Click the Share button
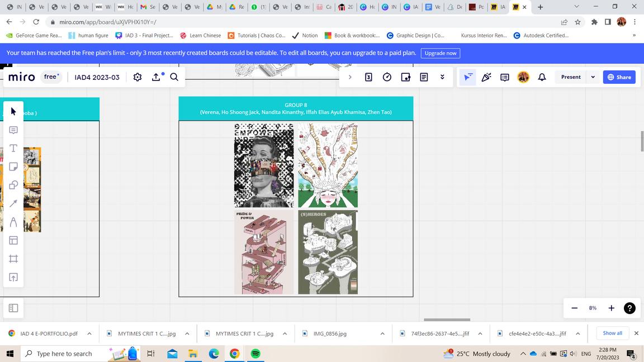The image size is (644, 362). (619, 77)
